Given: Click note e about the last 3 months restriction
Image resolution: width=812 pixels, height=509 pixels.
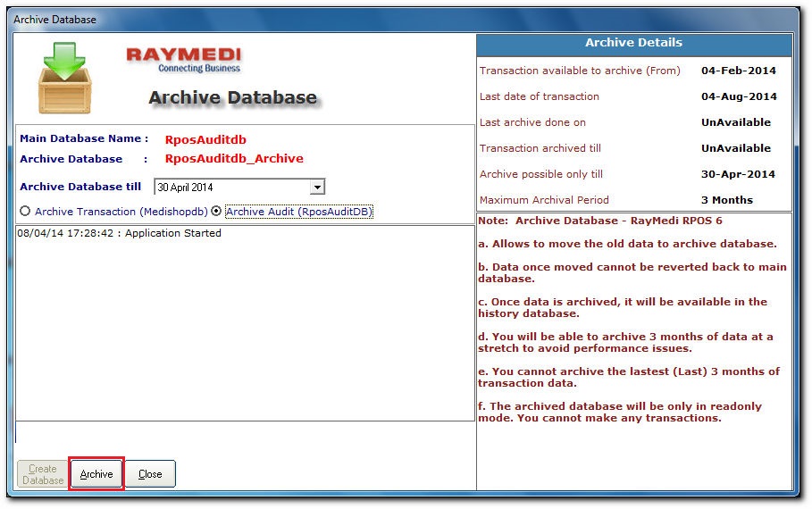Looking at the screenshot, I should pyautogui.click(x=629, y=377).
